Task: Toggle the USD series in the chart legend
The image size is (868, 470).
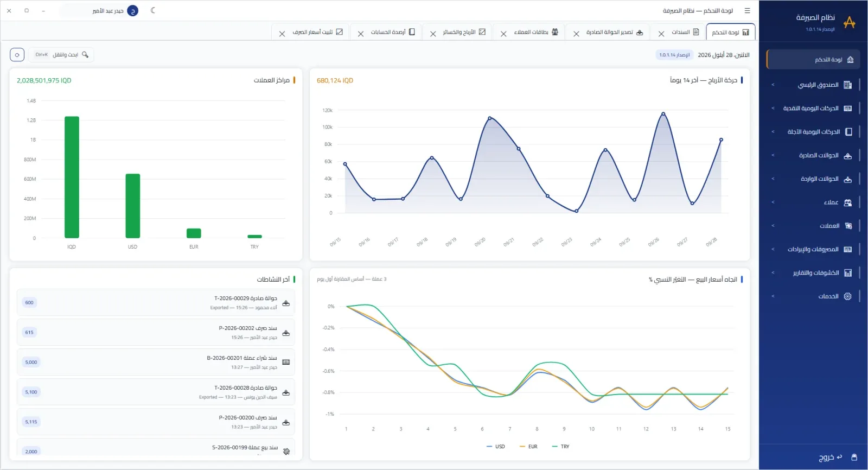Action: click(x=496, y=447)
